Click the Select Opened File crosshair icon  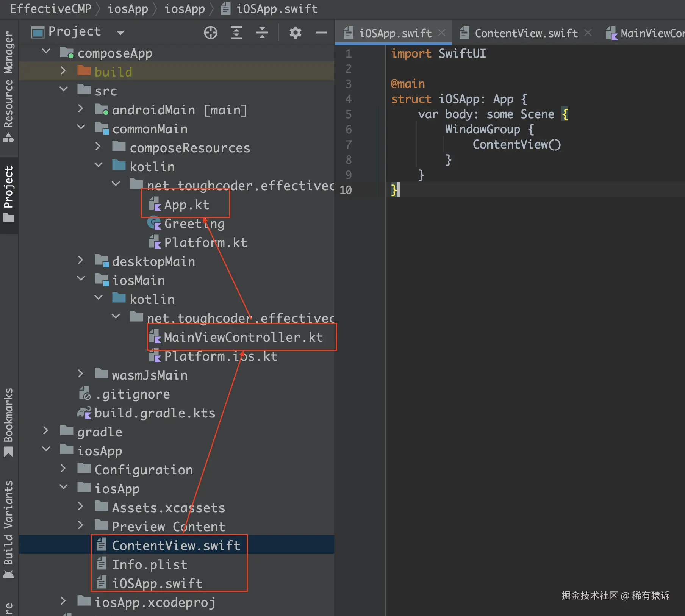[210, 33]
